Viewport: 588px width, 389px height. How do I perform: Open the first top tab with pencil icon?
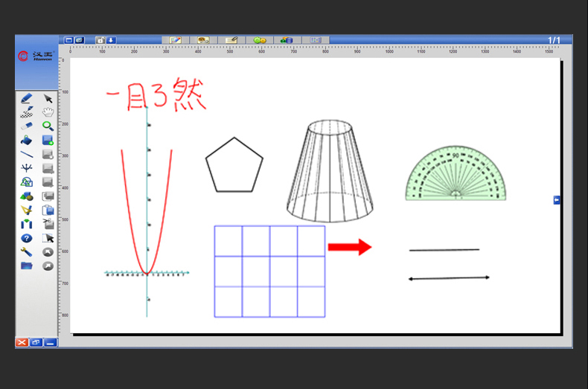click(175, 40)
